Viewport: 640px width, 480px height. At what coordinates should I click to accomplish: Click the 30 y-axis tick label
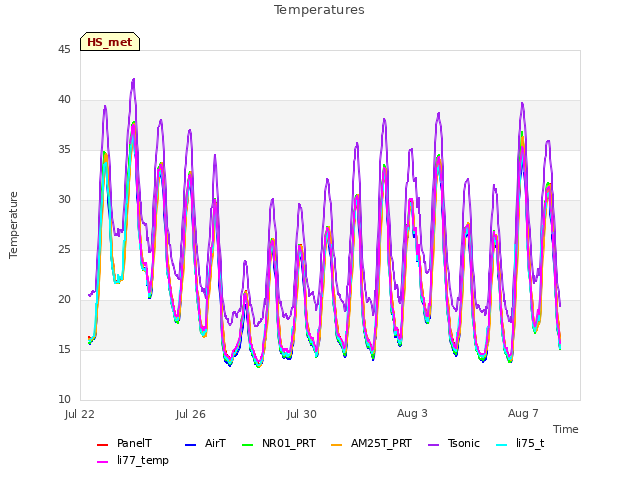pos(64,200)
